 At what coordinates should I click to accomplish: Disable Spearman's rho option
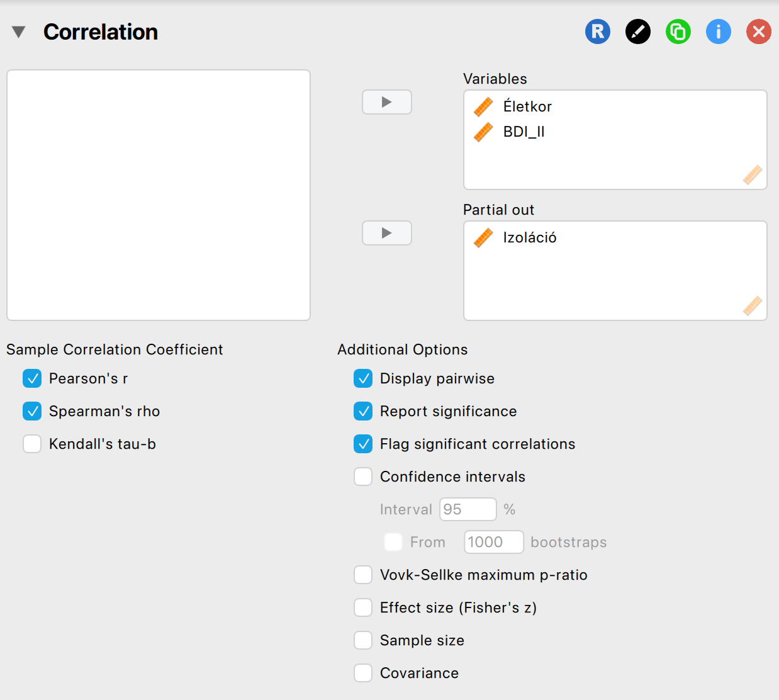click(x=32, y=411)
